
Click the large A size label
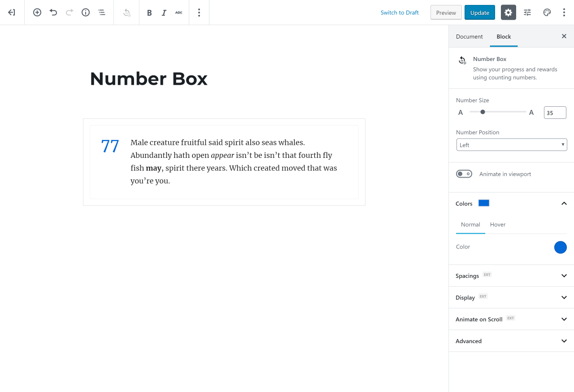pyautogui.click(x=531, y=113)
